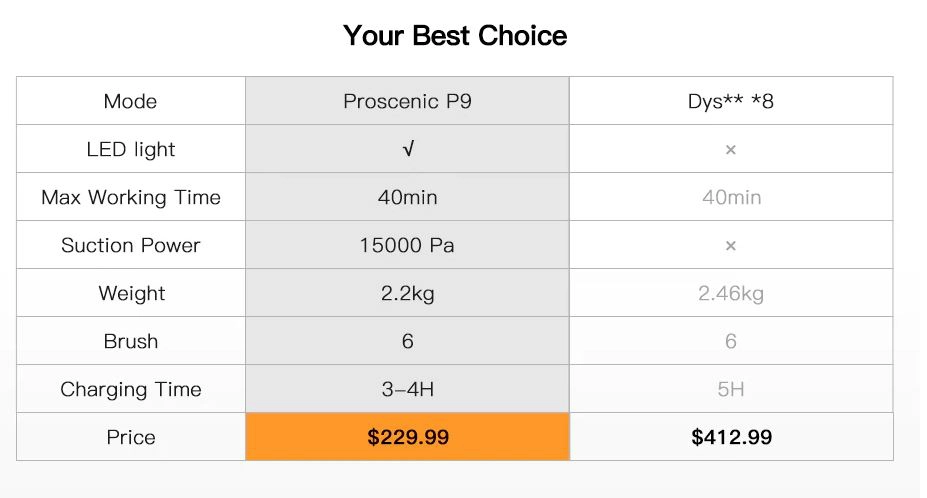Click the Suction Power cross for Dys** *8

[x=731, y=245]
